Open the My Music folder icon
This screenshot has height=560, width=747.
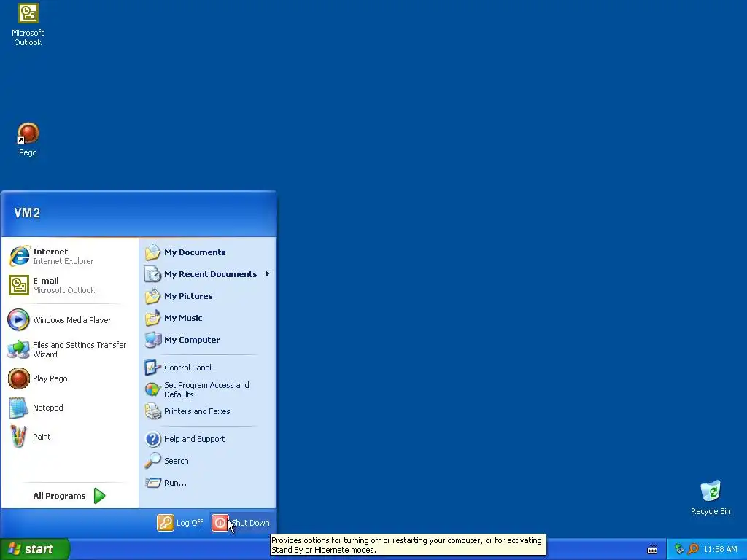153,318
